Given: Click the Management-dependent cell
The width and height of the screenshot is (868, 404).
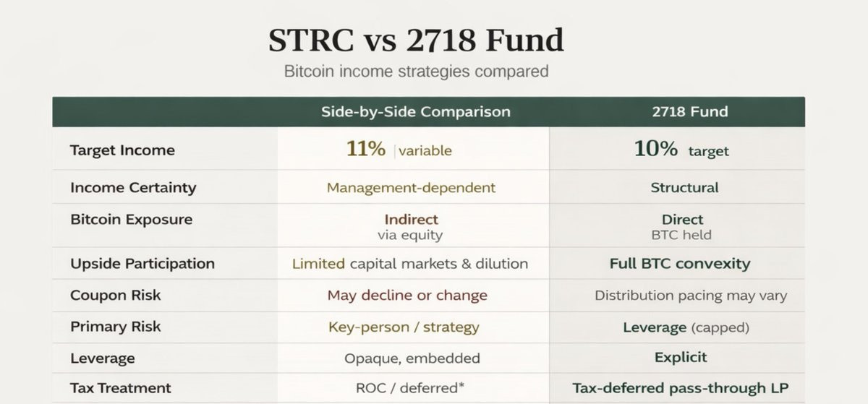Looking at the screenshot, I should [x=412, y=188].
